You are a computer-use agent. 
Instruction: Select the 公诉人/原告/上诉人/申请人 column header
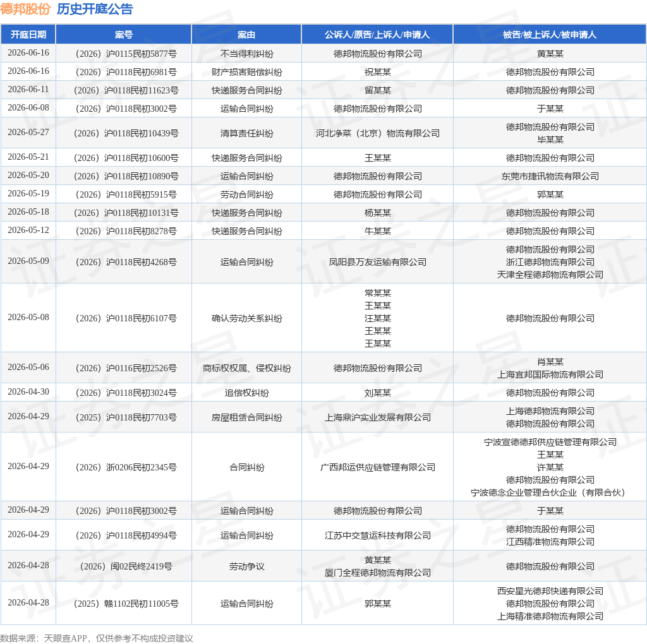coord(377,35)
